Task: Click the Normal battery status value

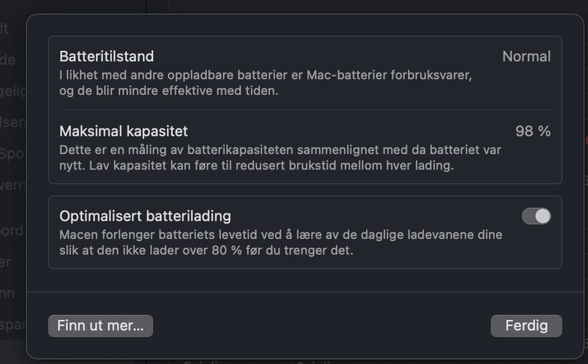Action: 527,56
